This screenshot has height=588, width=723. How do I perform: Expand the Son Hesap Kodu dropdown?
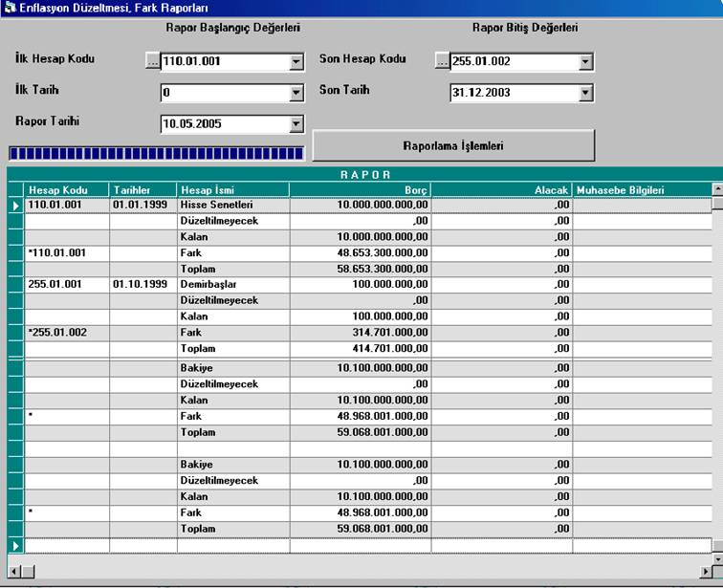[x=585, y=63]
